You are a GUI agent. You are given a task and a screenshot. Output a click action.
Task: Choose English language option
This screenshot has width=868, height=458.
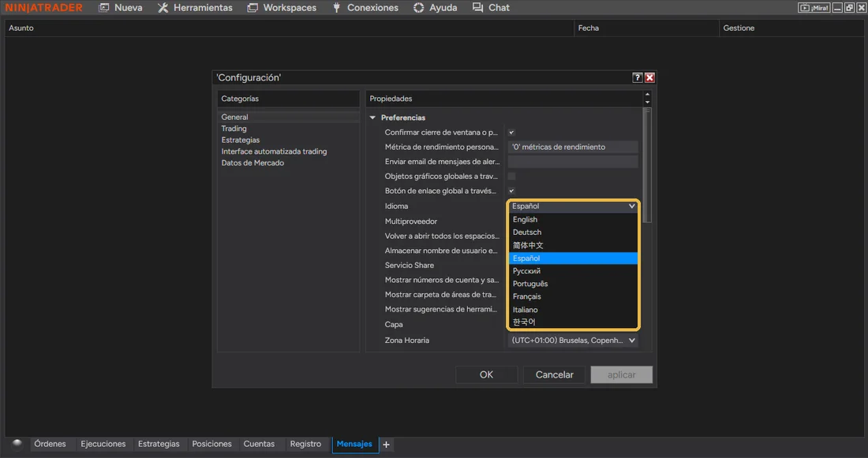coord(573,220)
